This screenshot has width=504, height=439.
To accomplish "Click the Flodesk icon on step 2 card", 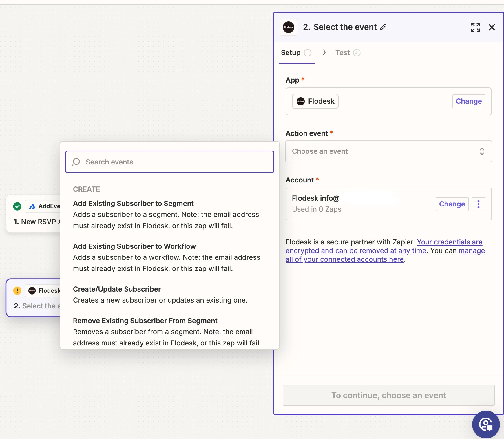I will click(32, 291).
